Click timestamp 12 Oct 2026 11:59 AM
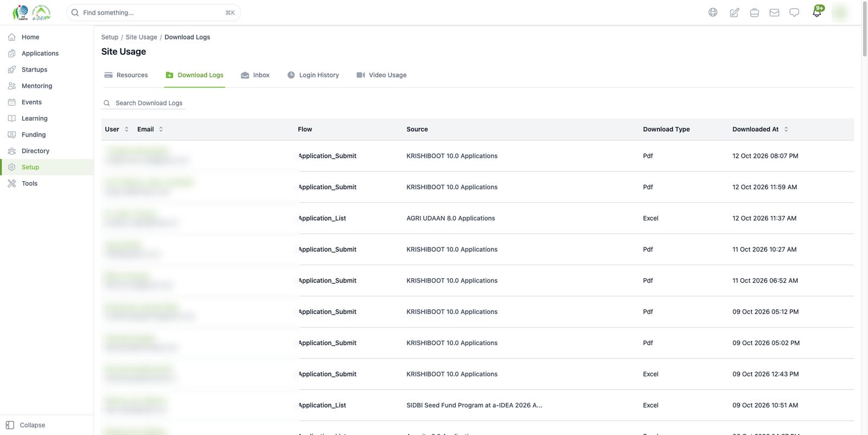Image resolution: width=868 pixels, height=435 pixels. (x=764, y=187)
